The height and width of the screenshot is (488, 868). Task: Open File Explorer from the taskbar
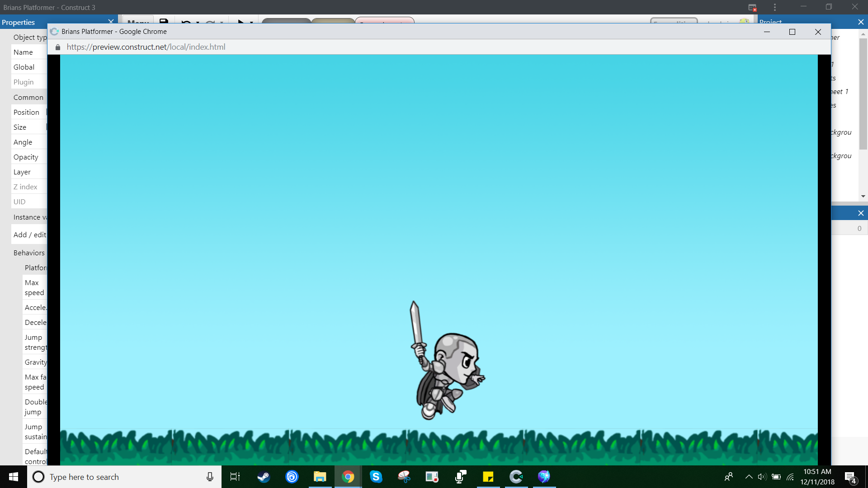click(320, 477)
